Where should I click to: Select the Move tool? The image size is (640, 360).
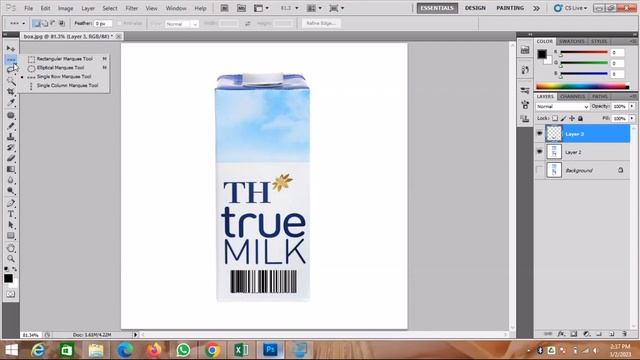(11, 49)
